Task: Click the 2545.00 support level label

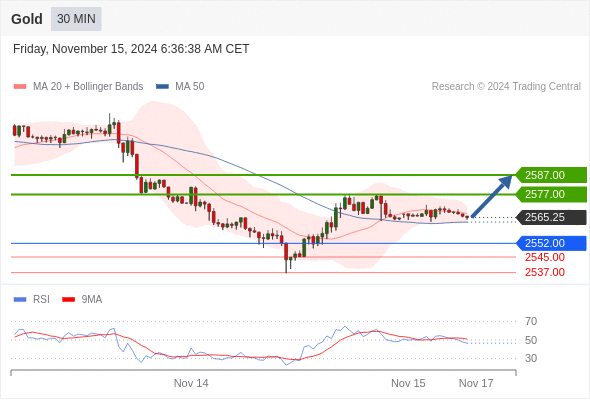Action: [x=544, y=257]
